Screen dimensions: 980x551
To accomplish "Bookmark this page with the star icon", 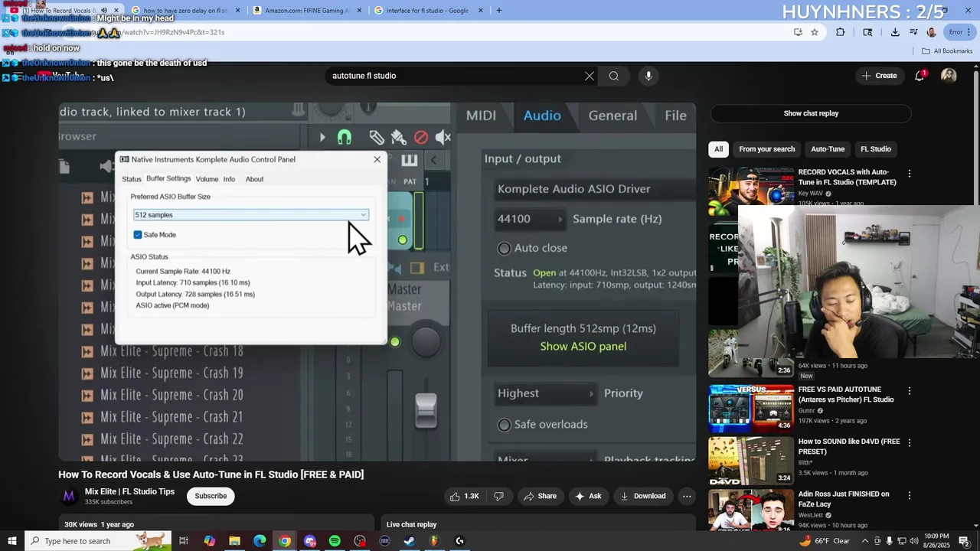I will [815, 32].
